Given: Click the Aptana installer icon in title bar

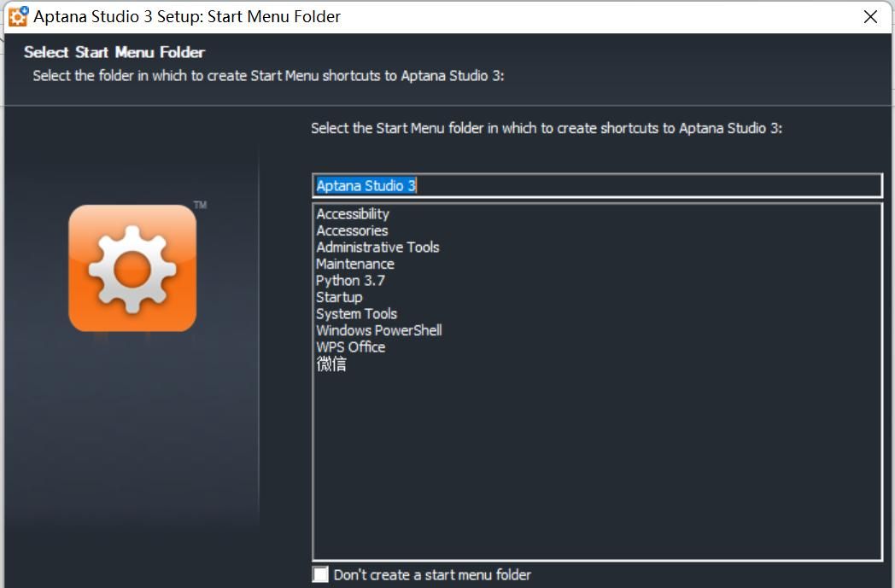Looking at the screenshot, I should (x=18, y=16).
